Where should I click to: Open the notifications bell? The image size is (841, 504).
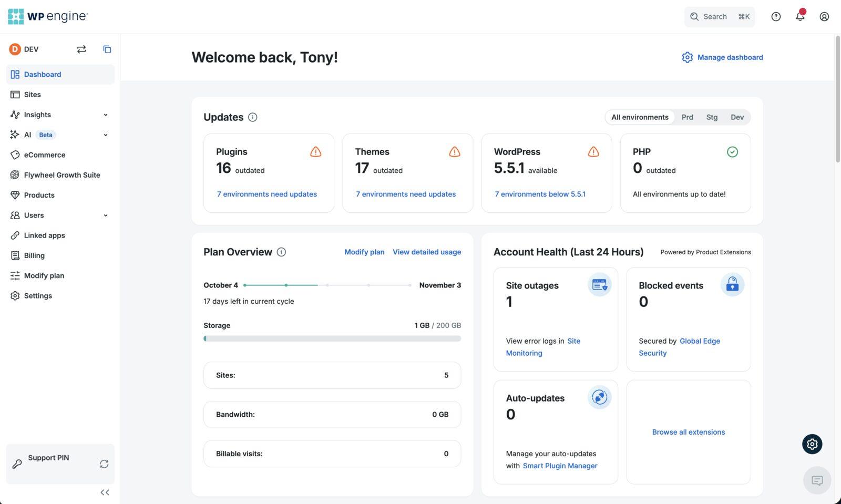800,16
